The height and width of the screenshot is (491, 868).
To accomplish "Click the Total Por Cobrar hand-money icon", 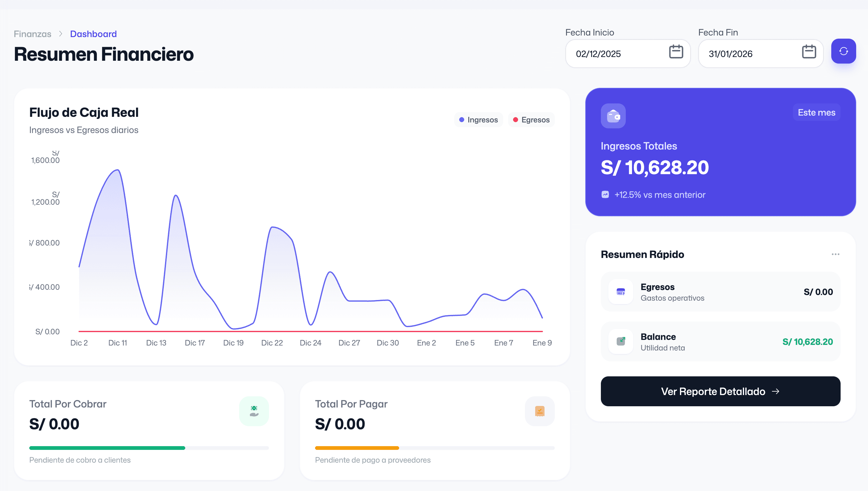I will coord(254,411).
